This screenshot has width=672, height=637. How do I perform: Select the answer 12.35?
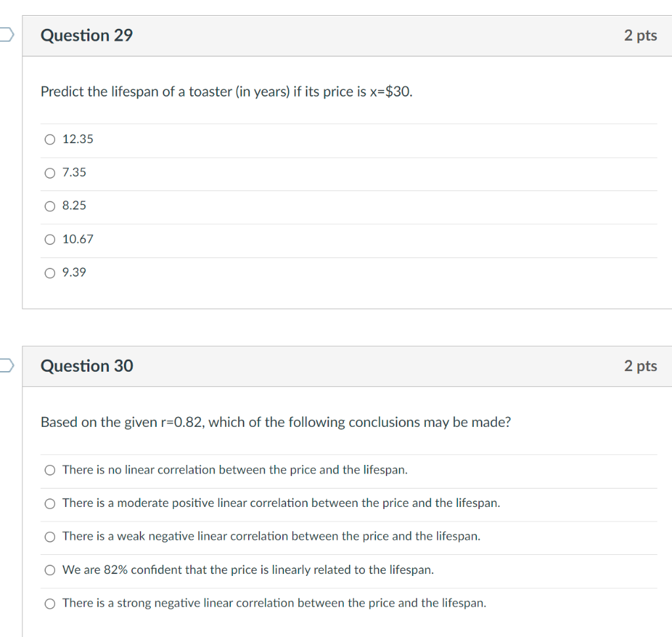coord(50,139)
